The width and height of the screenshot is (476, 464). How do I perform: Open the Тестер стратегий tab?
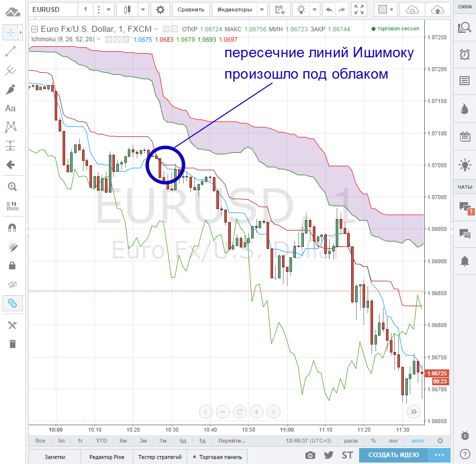point(160,457)
